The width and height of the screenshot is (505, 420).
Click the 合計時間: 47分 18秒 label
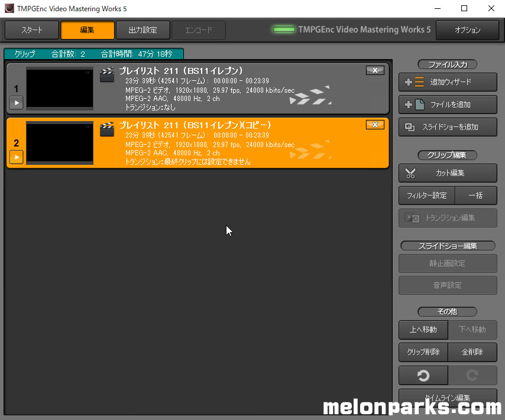point(137,54)
